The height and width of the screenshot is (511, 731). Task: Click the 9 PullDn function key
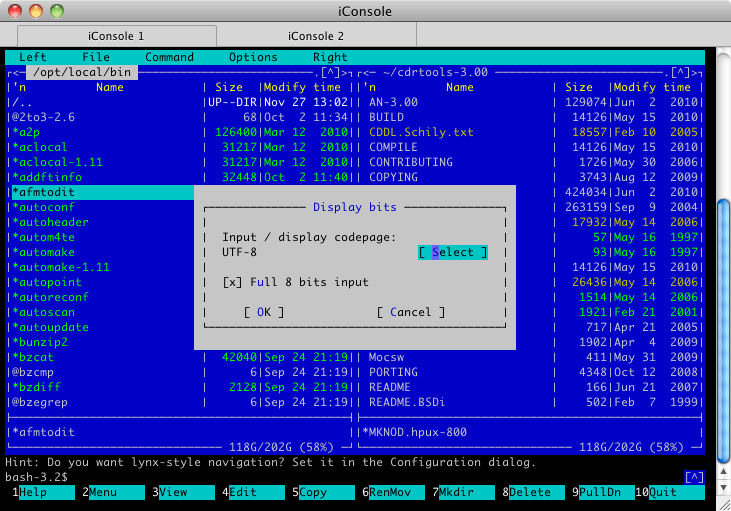(603, 492)
